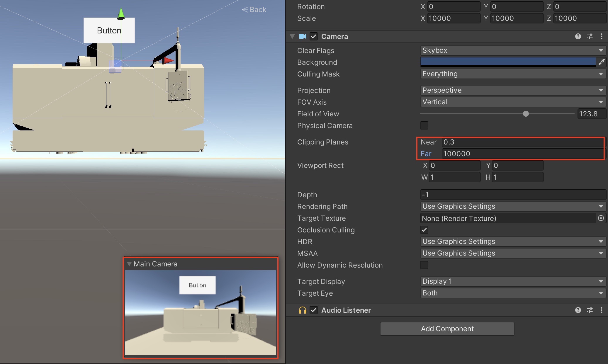The width and height of the screenshot is (608, 364).
Task: Disable the Camera component checkbox
Action: click(314, 36)
